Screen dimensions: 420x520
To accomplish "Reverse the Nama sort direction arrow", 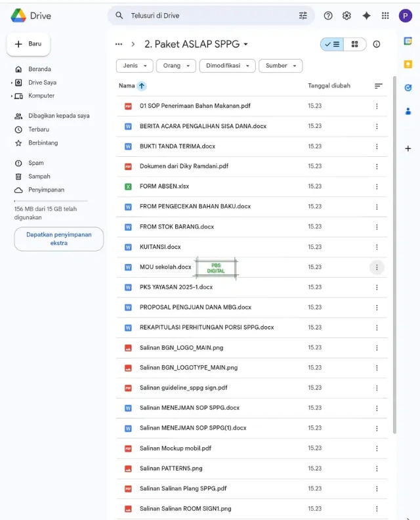I will (142, 86).
